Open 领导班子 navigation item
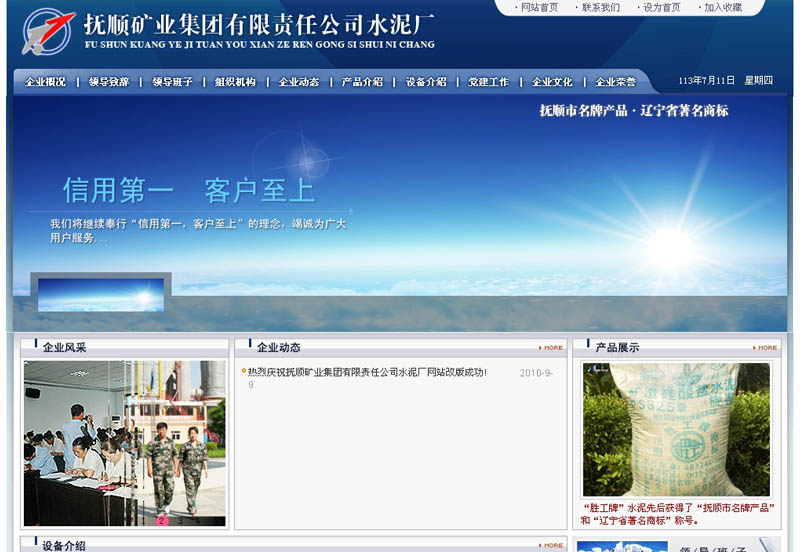Screen dimensions: 800x552 (173, 82)
